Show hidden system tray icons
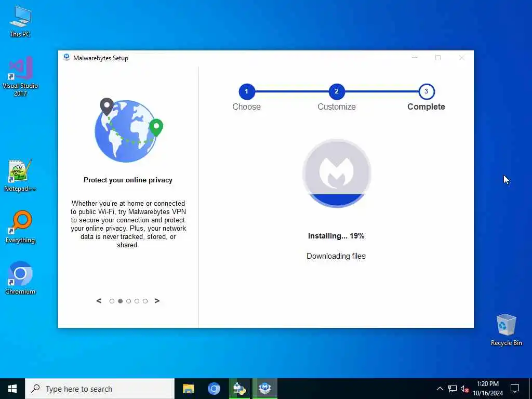 [x=440, y=389]
